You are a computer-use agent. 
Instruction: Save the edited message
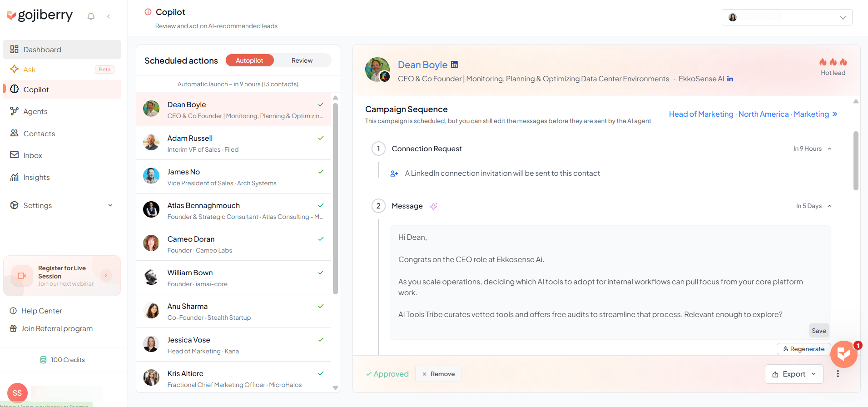tap(819, 331)
